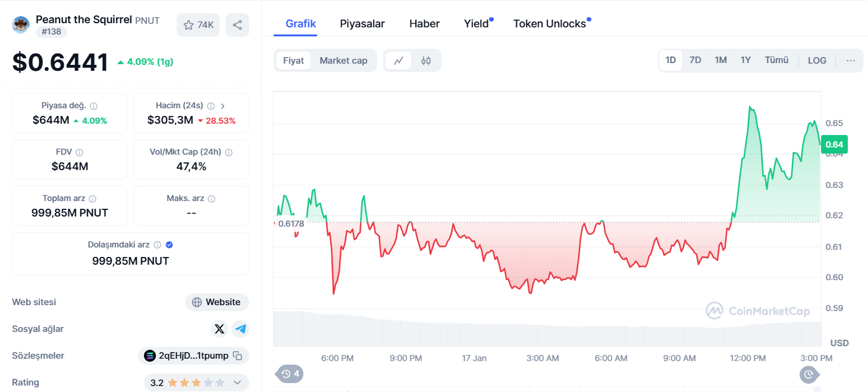Show info tooltip for Piyasa değ.
Viewport: 868px width, 392px height.
coord(94,106)
